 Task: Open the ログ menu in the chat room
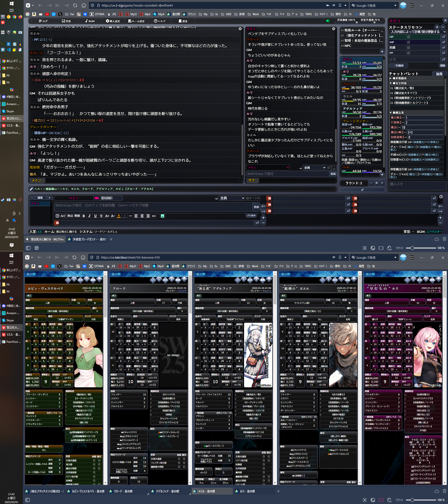coord(43,21)
